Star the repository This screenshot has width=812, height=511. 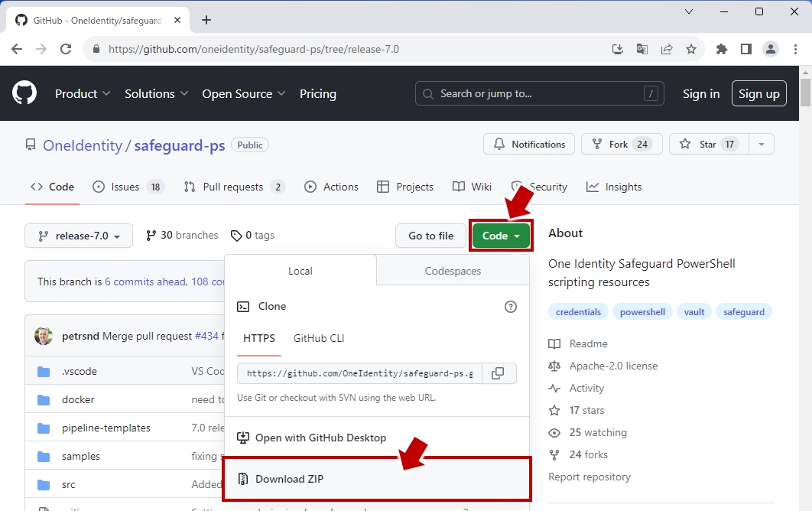coord(709,144)
